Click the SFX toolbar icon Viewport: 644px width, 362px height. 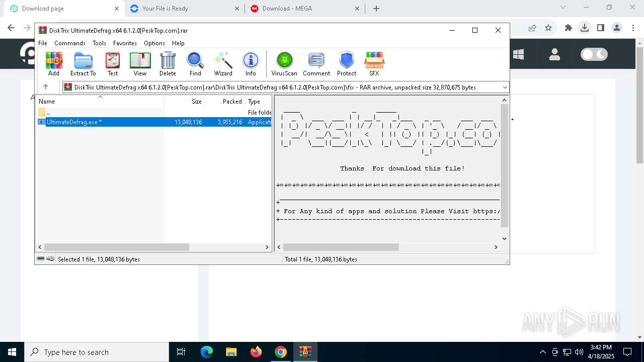[x=374, y=64]
